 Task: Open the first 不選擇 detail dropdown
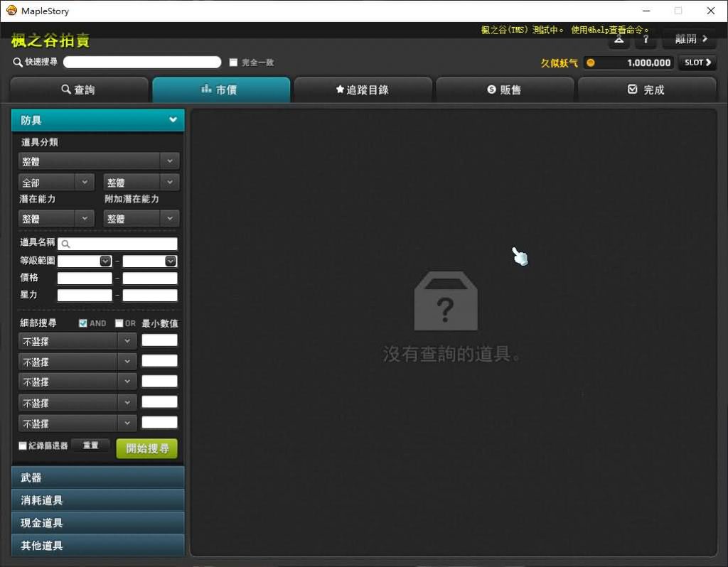(77, 341)
